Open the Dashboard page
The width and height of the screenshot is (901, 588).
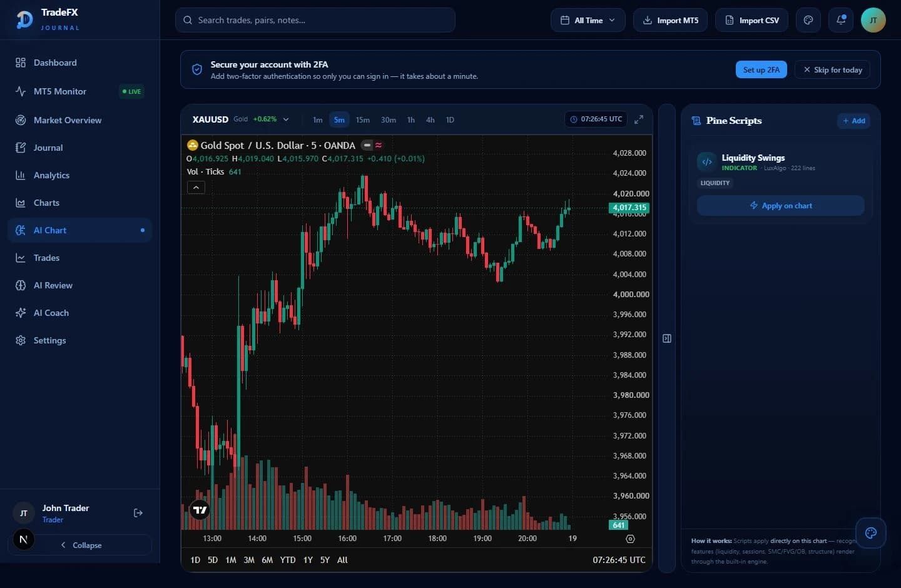(x=79, y=63)
